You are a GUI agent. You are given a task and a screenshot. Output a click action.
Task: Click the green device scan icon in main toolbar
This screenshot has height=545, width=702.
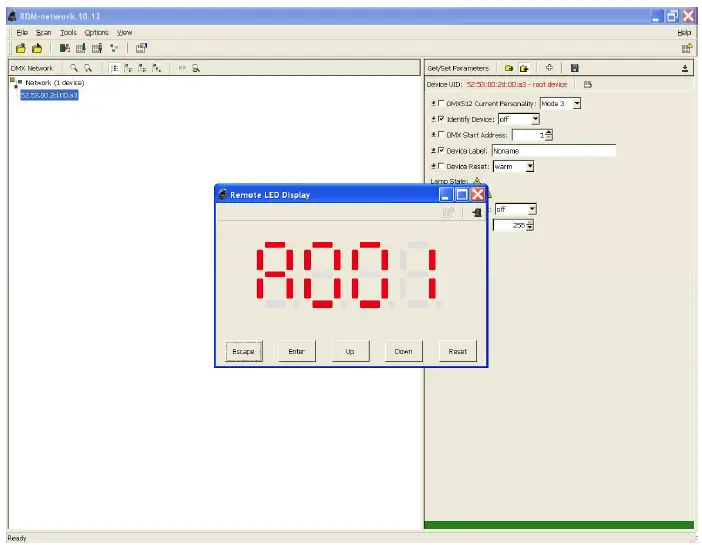(64, 48)
